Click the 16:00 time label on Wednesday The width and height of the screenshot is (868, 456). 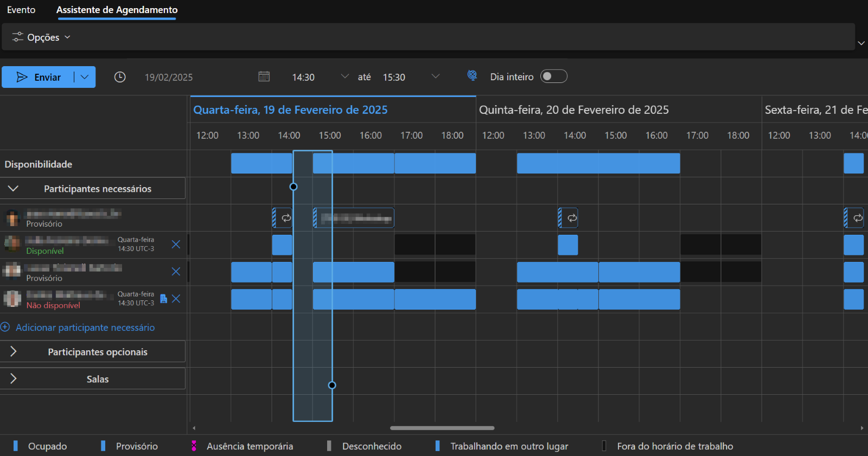coord(371,136)
